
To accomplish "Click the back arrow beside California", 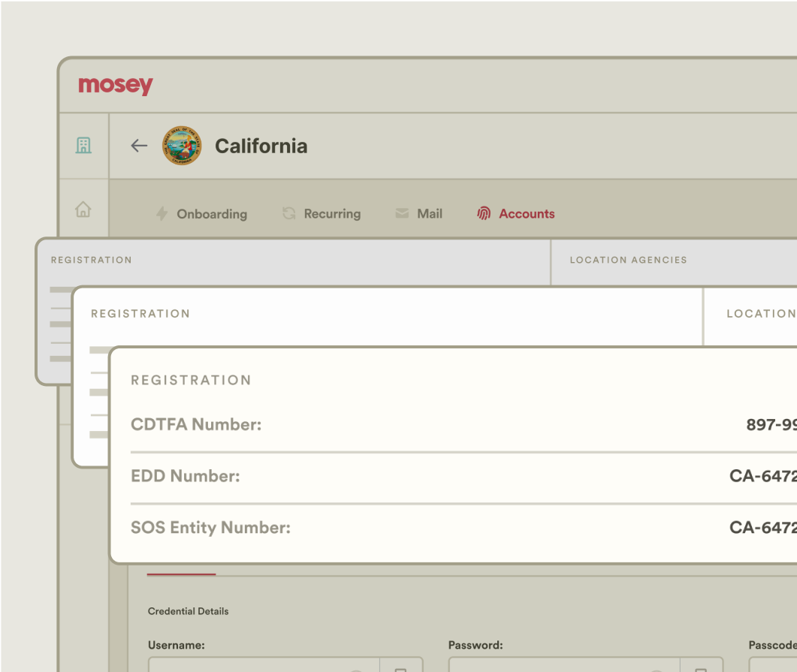I will pyautogui.click(x=139, y=146).
